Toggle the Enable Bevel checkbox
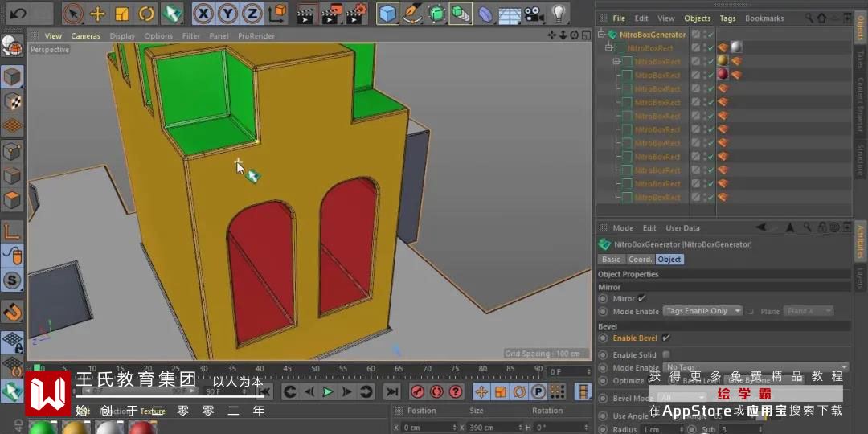This screenshot has height=434, width=868. [666, 338]
